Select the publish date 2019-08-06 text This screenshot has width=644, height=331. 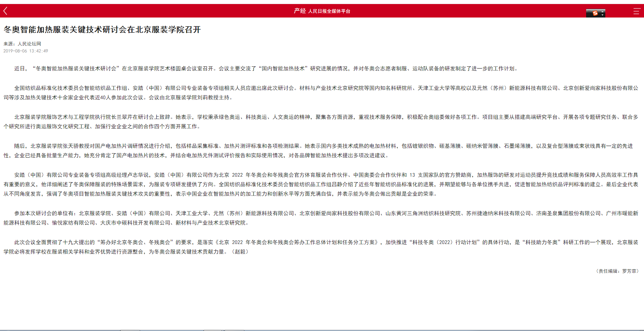pos(26,51)
